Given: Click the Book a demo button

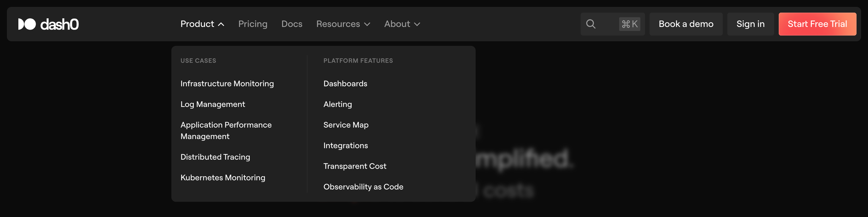Looking at the screenshot, I should [x=686, y=24].
